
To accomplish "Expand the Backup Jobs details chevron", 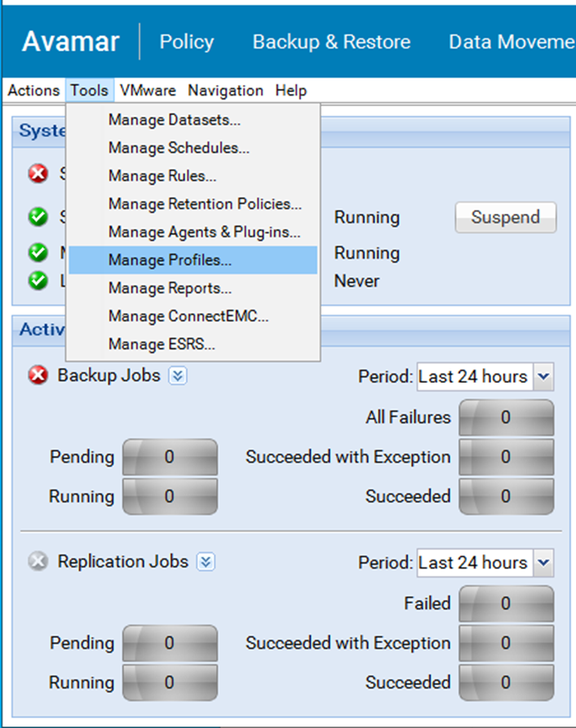I will click(179, 376).
